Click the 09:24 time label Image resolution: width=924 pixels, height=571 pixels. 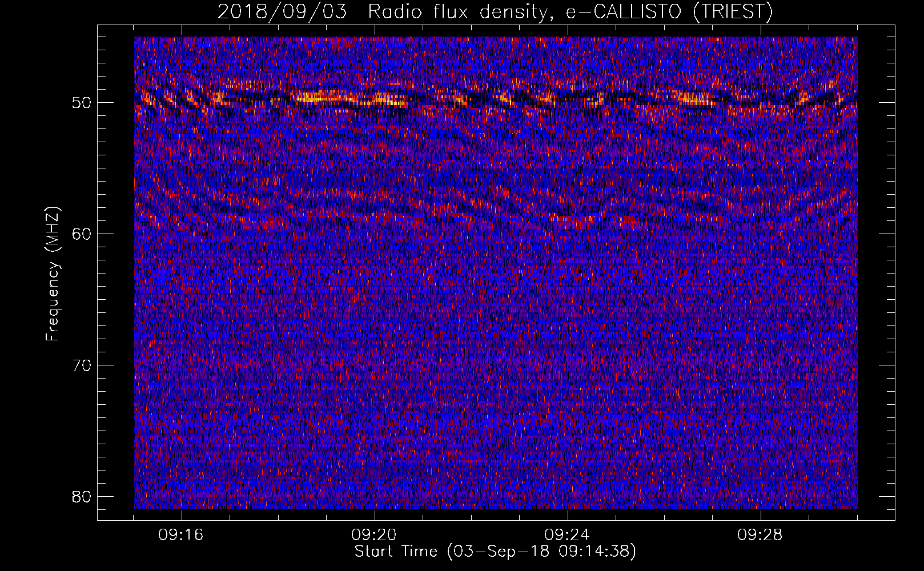pos(567,535)
